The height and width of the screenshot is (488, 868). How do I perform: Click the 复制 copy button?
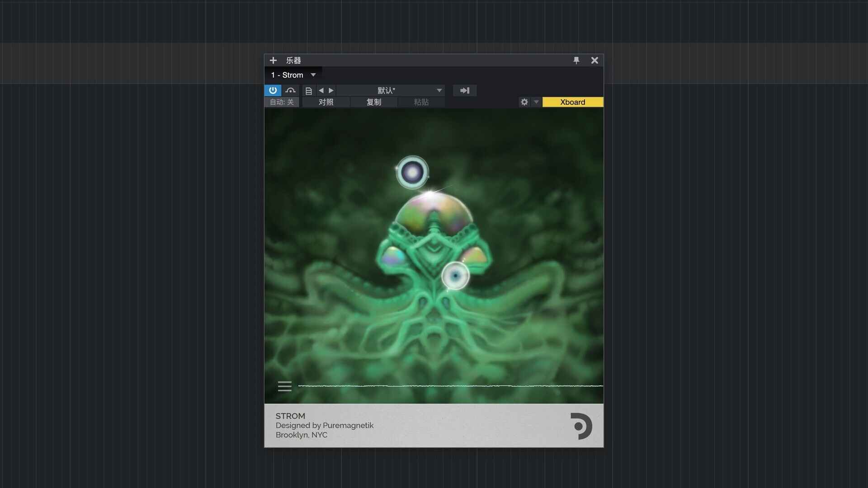point(374,102)
